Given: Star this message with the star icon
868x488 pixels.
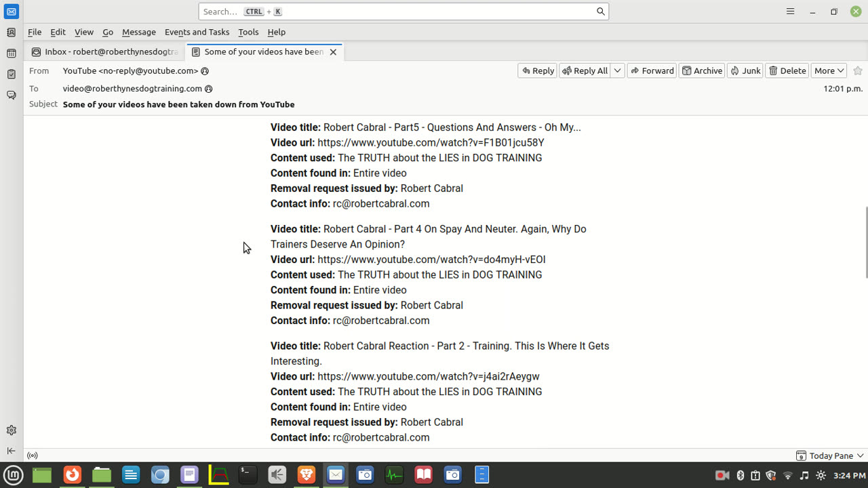Looking at the screenshot, I should click(858, 70).
